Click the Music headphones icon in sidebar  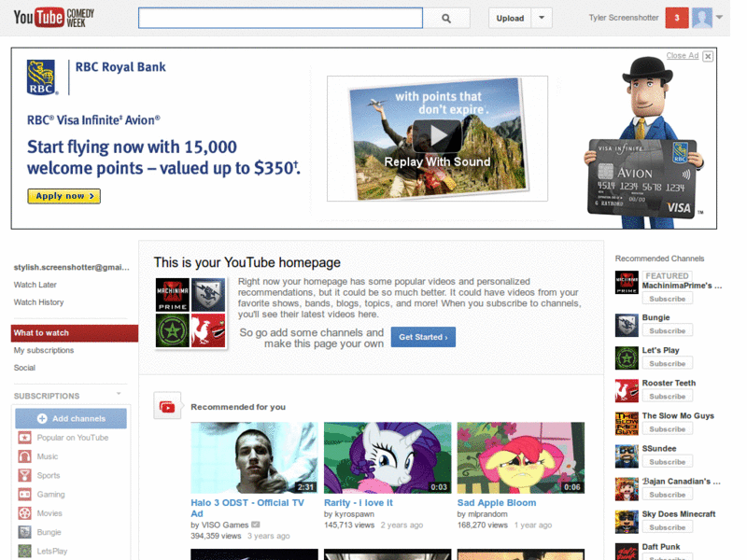(x=25, y=456)
